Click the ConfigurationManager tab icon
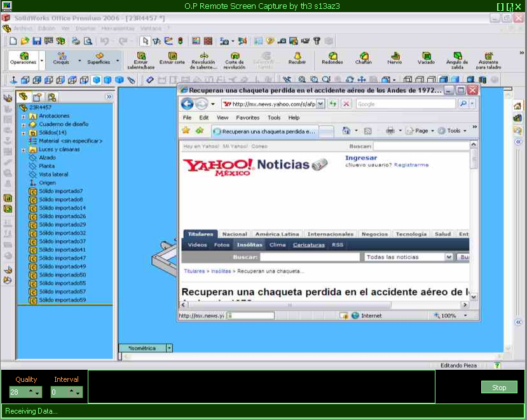The width and height of the screenshot is (527, 420). coord(51,97)
